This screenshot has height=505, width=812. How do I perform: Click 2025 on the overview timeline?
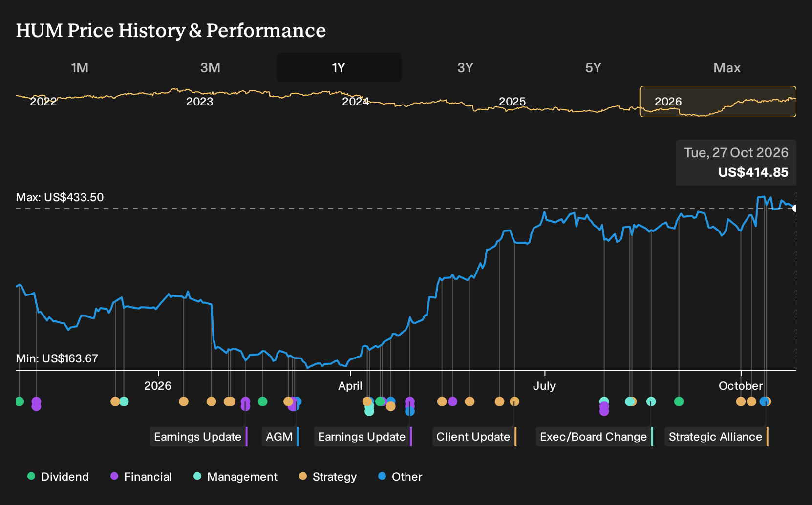point(512,102)
